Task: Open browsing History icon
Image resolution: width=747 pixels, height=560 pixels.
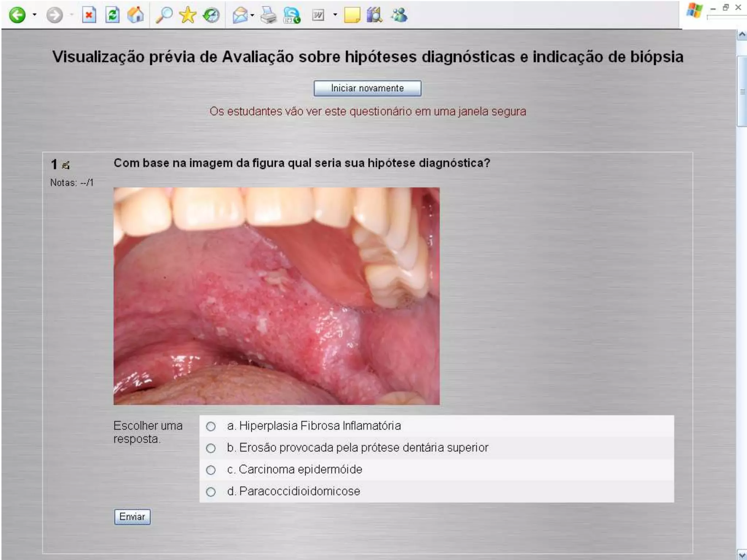Action: [211, 15]
